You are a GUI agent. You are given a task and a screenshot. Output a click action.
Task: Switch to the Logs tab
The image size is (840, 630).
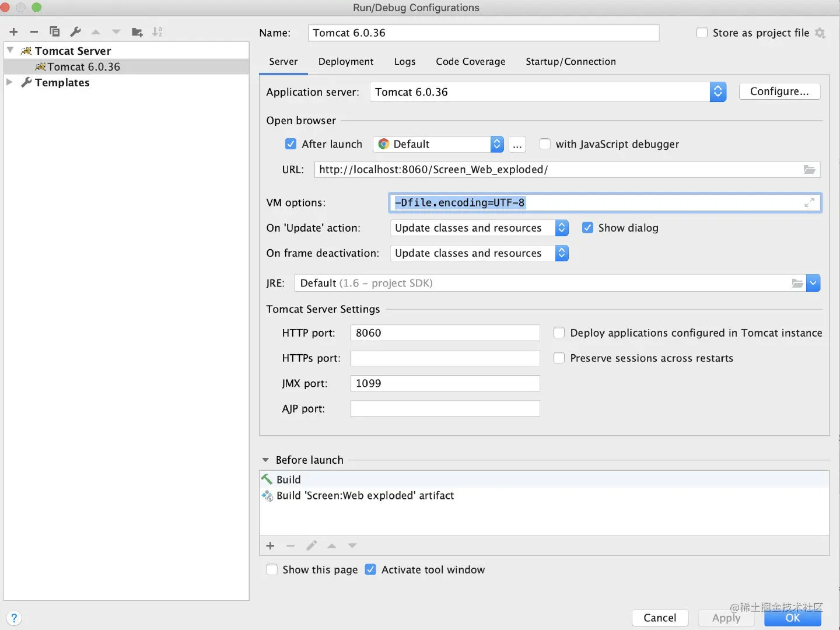click(x=405, y=62)
